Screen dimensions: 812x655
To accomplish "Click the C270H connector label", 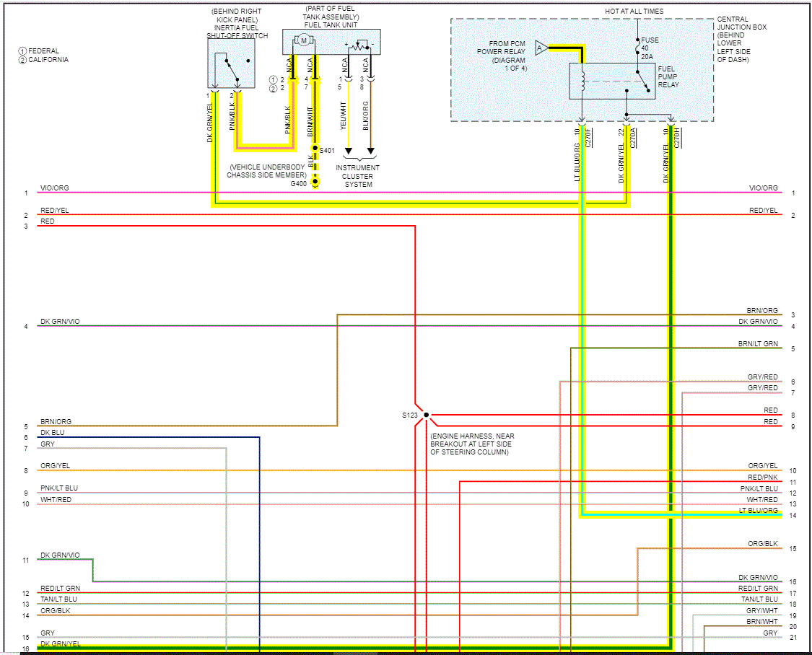I will click(x=677, y=137).
